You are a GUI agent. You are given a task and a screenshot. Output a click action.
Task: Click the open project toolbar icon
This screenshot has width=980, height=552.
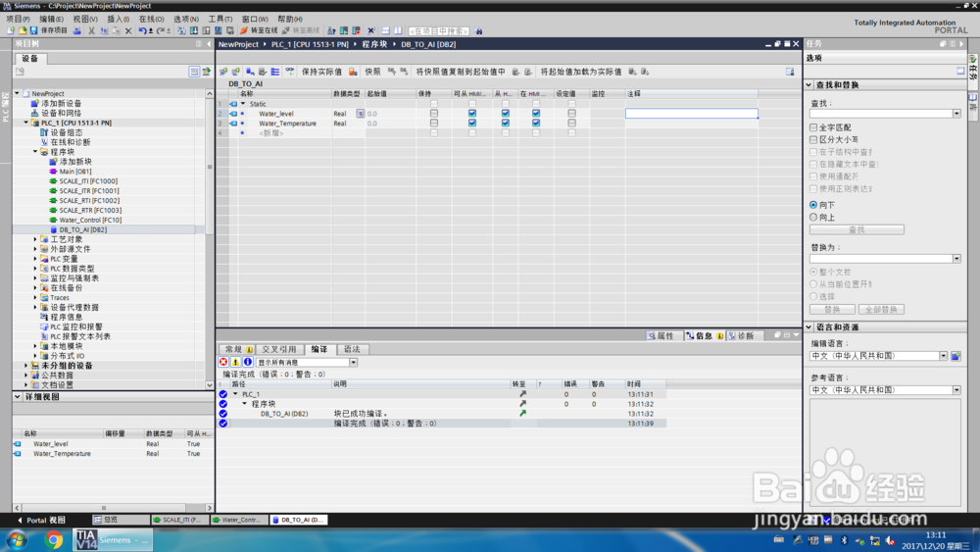(23, 30)
